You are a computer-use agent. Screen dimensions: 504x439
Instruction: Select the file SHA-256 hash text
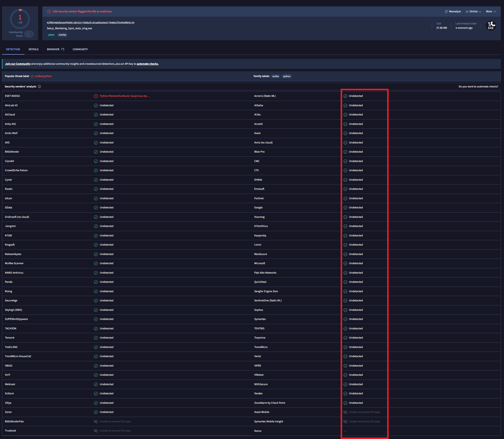click(x=91, y=23)
